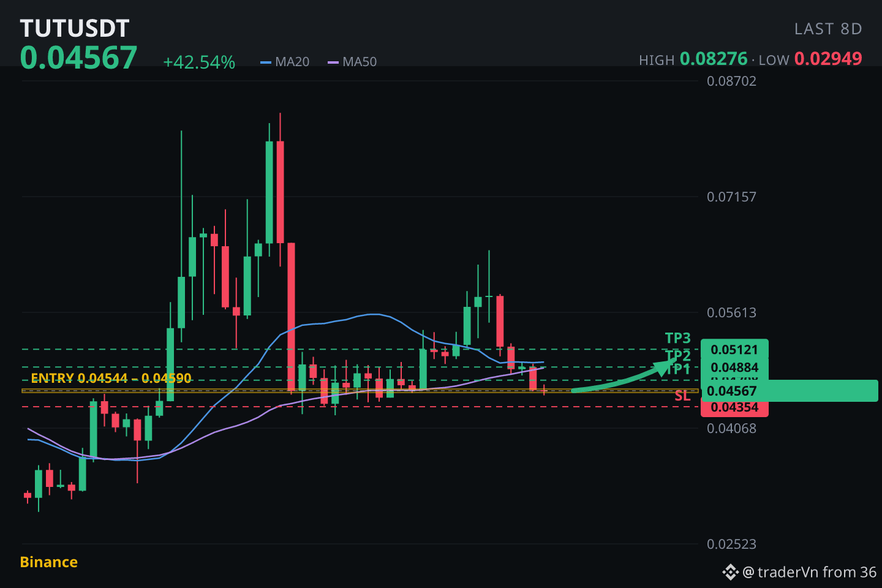Click the TP2 target label

click(x=679, y=356)
